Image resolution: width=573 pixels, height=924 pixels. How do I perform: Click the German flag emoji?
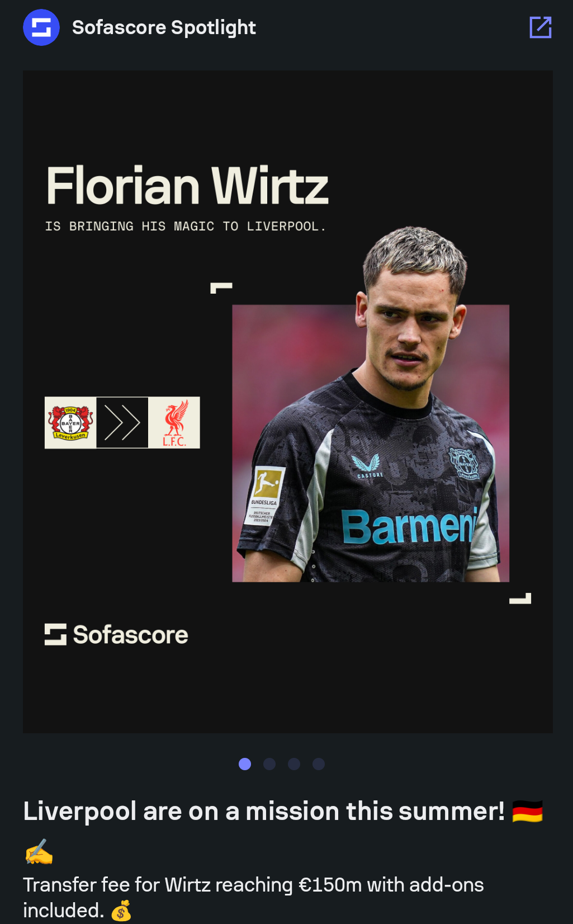point(527,812)
